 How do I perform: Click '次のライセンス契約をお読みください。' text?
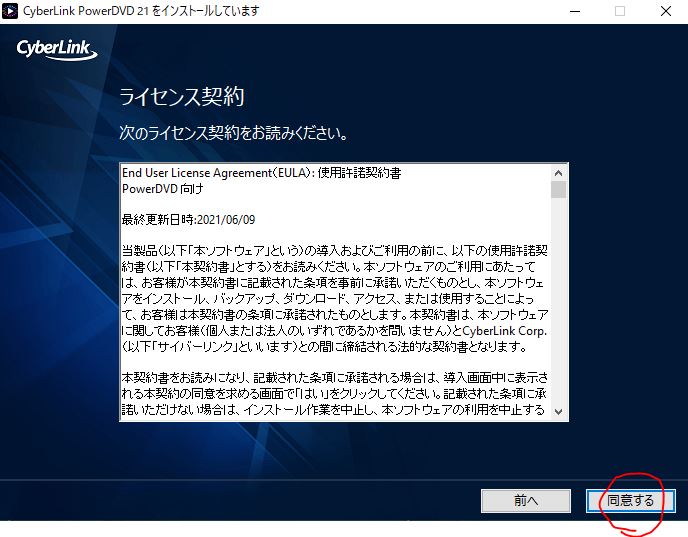tap(233, 132)
